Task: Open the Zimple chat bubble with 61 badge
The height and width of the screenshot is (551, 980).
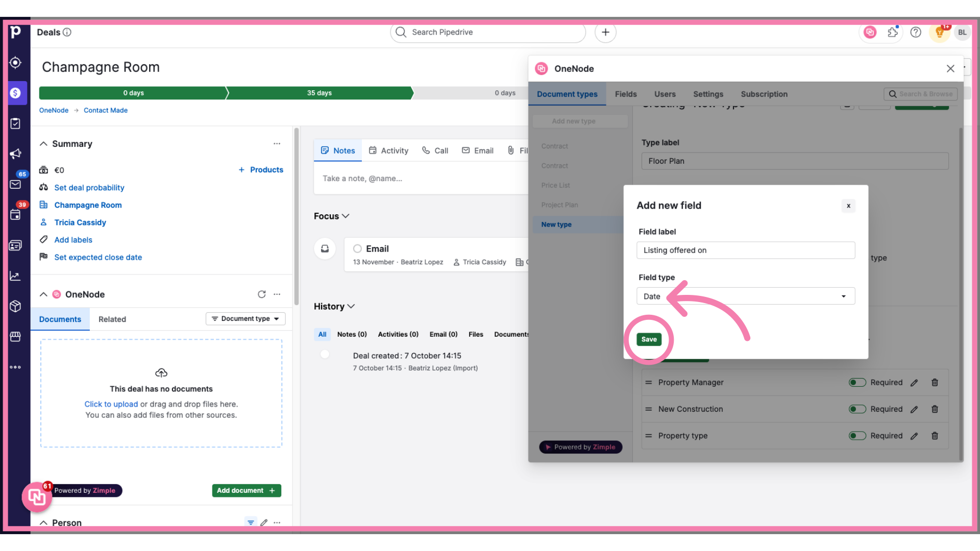Action: [37, 496]
